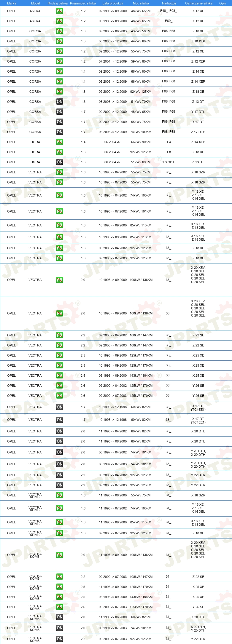Screen dimensions: 232x644
Task: Click the Moc silnika column header
Action: pos(141,3)
